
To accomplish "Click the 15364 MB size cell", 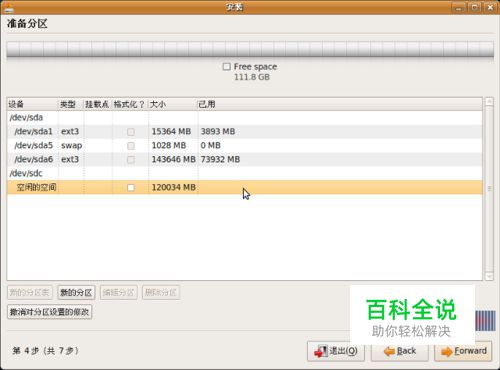I will (171, 131).
